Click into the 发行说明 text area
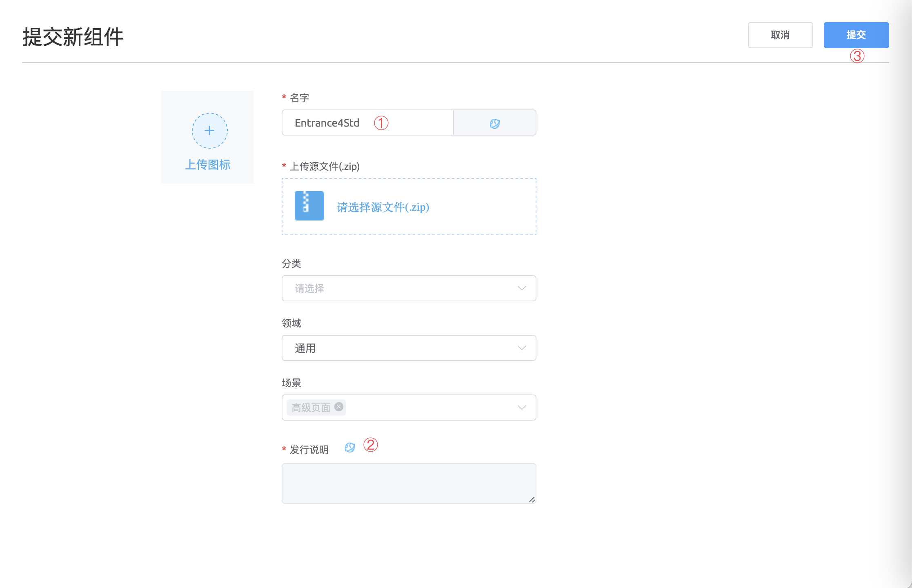Screen dimensions: 912x588 409,483
